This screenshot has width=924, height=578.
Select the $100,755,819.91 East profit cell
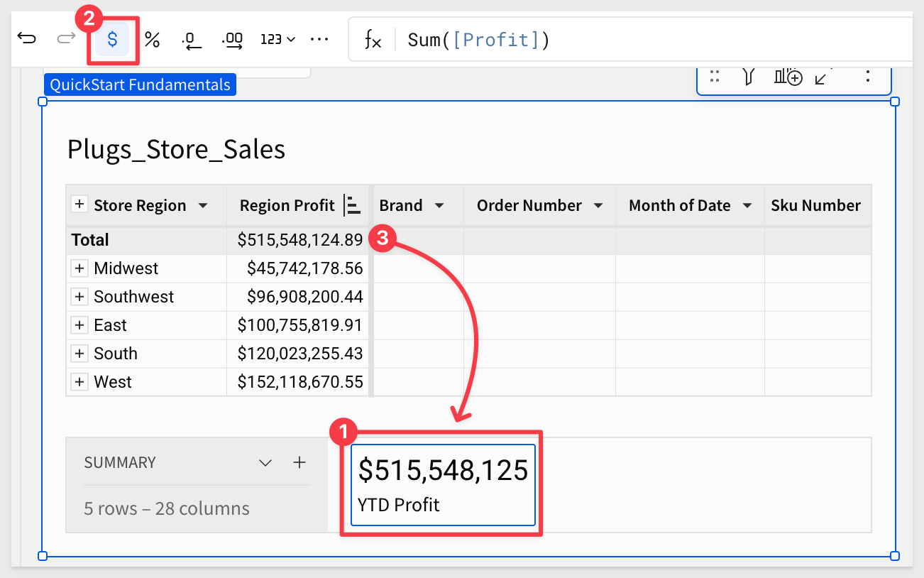point(299,325)
